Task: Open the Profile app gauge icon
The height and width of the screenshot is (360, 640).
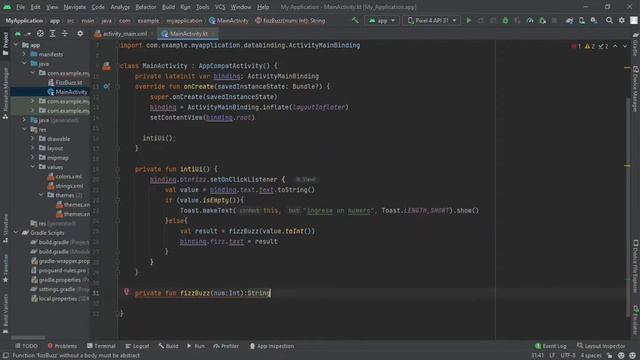Action: tap(530, 20)
